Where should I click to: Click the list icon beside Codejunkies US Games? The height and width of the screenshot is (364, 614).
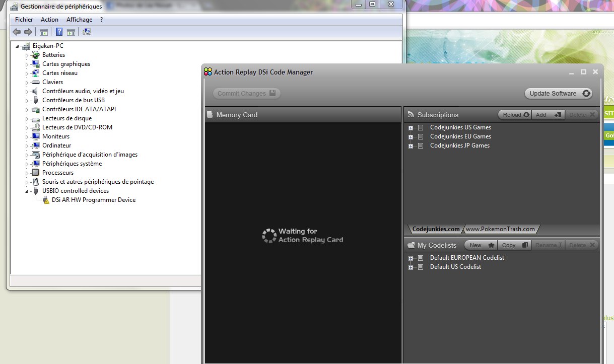coord(421,127)
